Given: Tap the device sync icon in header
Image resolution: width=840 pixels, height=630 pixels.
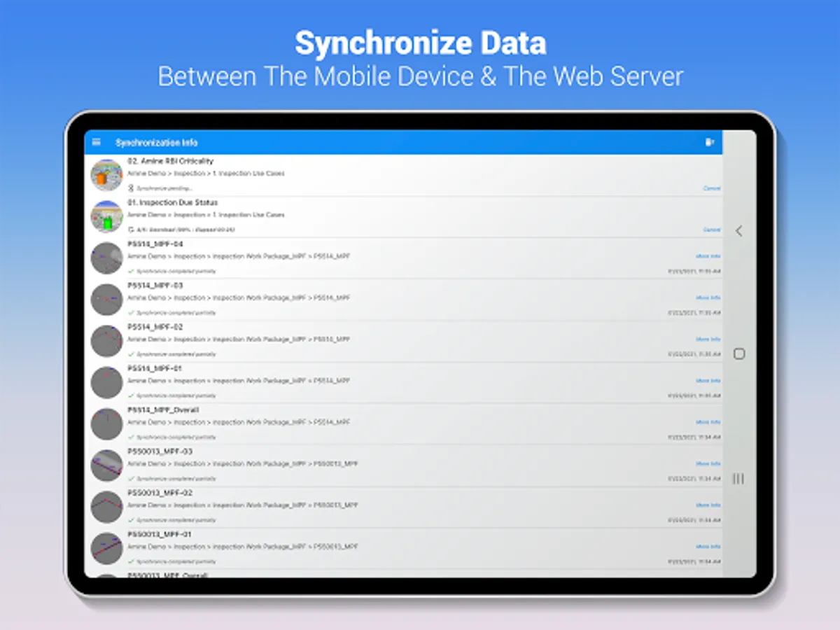Looking at the screenshot, I should coord(709,142).
